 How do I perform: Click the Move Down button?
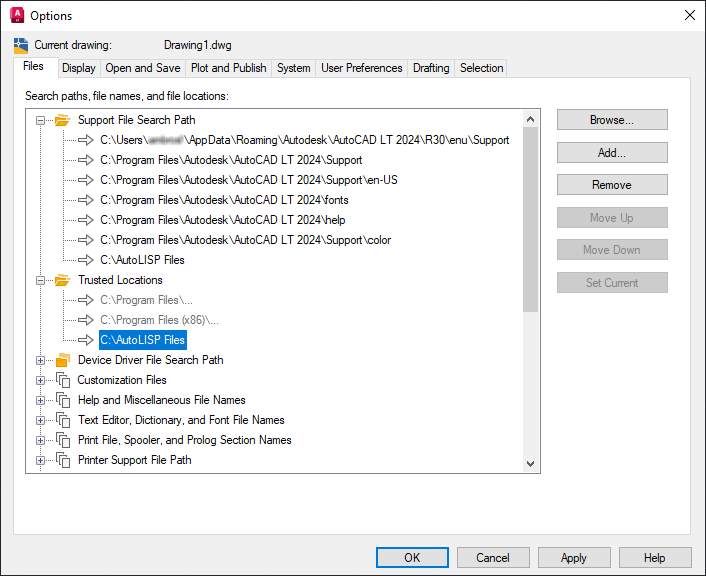[612, 249]
